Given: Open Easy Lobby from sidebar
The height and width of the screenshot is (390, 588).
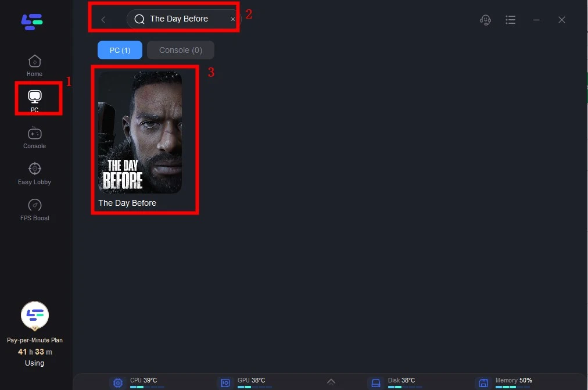Looking at the screenshot, I should tap(34, 173).
